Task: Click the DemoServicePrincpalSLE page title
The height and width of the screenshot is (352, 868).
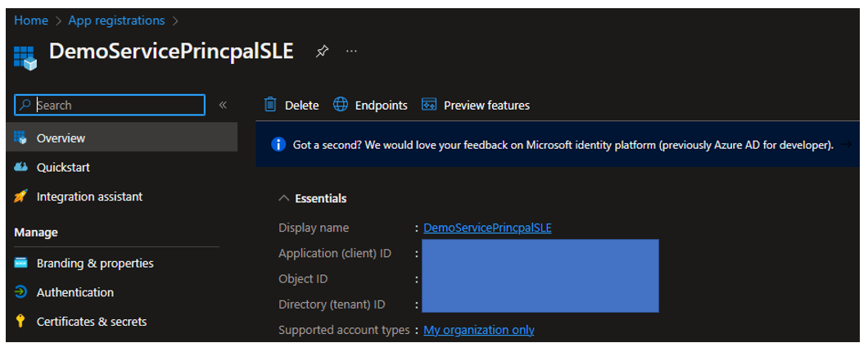Action: click(x=171, y=52)
